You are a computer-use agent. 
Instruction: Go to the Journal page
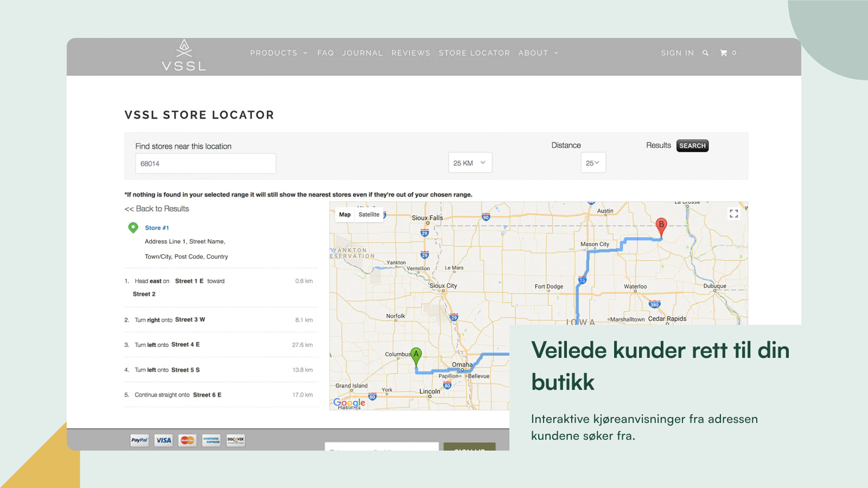(x=362, y=53)
